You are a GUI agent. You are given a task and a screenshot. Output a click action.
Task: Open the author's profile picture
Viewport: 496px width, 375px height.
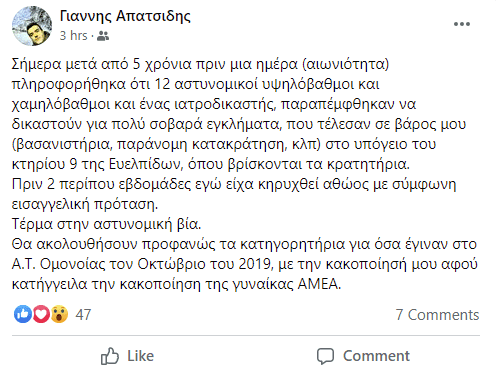(x=32, y=26)
